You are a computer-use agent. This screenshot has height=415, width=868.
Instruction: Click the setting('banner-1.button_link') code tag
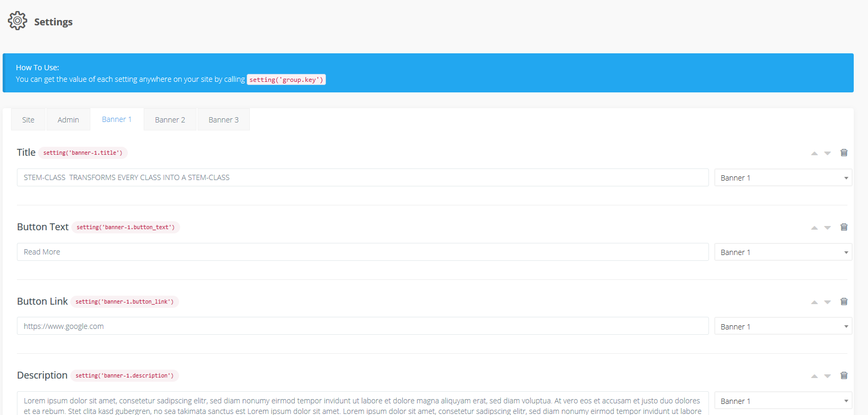125,301
